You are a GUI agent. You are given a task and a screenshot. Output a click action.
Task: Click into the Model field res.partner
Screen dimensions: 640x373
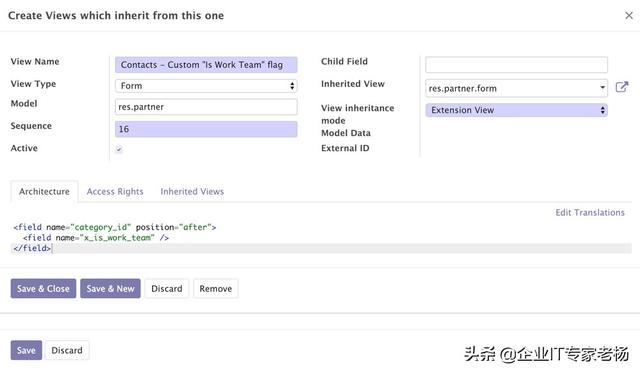tap(206, 107)
